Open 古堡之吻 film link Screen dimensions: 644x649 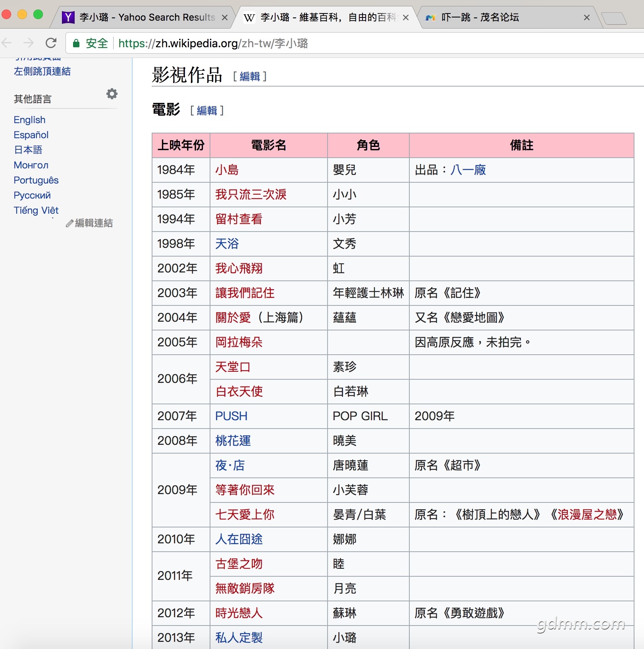239,564
